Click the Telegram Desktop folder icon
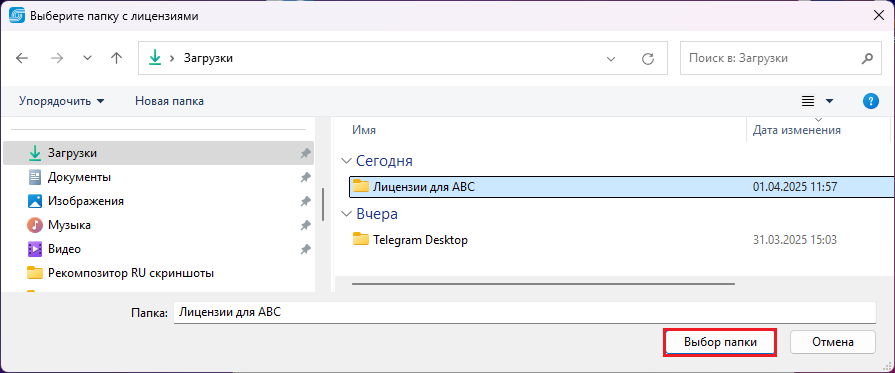This screenshot has height=373, width=895. (x=361, y=239)
